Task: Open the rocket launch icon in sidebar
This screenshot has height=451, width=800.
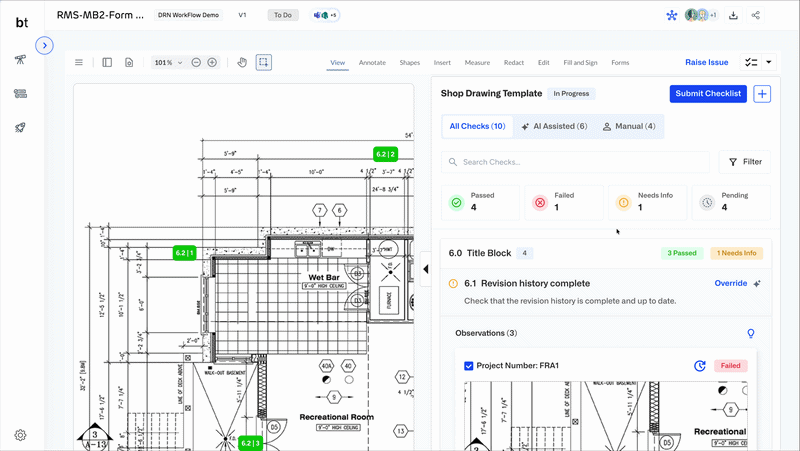Action: [x=20, y=128]
